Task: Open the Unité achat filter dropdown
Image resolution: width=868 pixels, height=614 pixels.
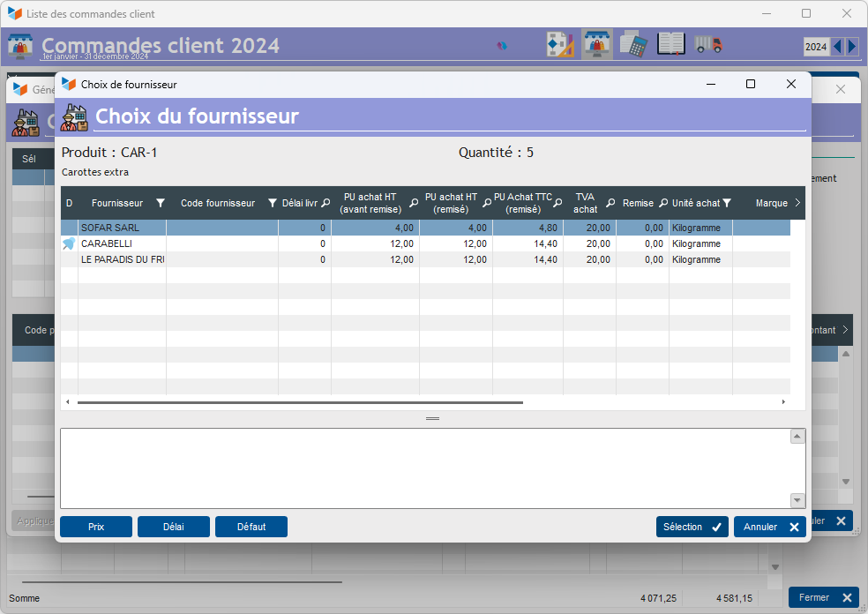Action: point(726,203)
